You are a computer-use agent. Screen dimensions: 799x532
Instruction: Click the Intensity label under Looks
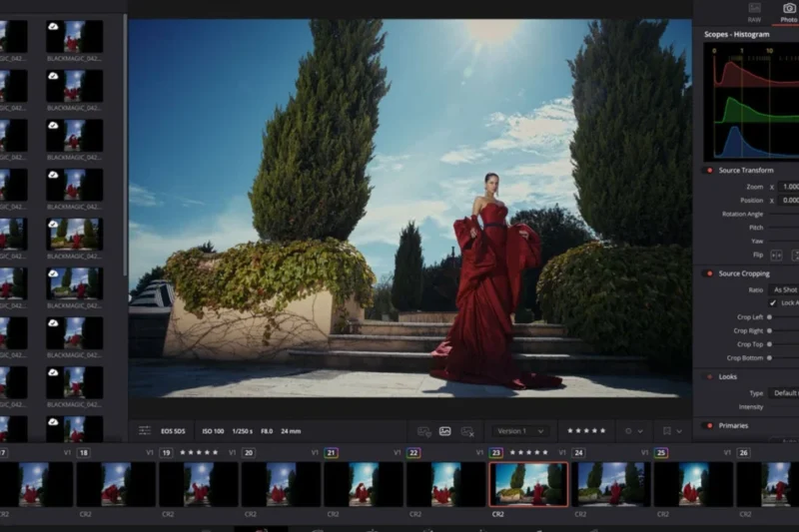751,407
